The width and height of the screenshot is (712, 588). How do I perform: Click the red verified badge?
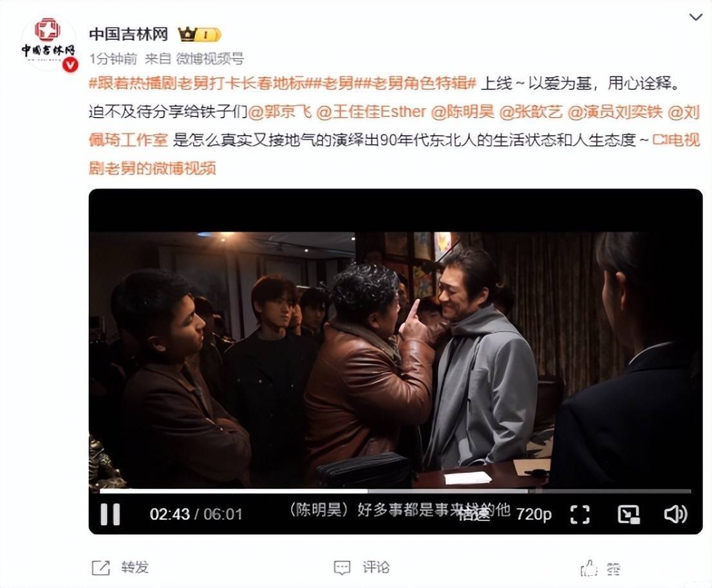click(70, 65)
